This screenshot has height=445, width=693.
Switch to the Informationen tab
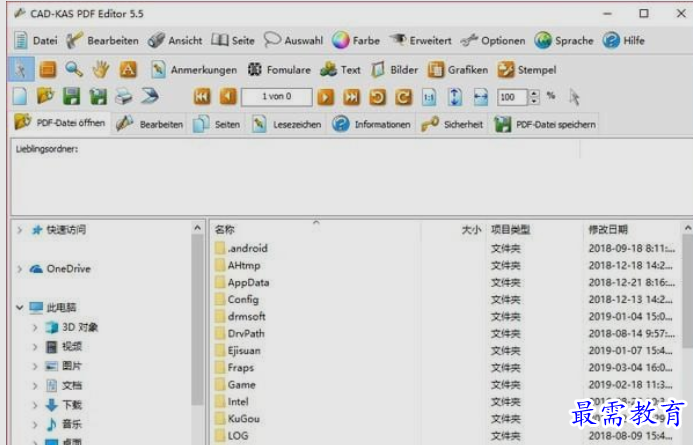tap(372, 124)
